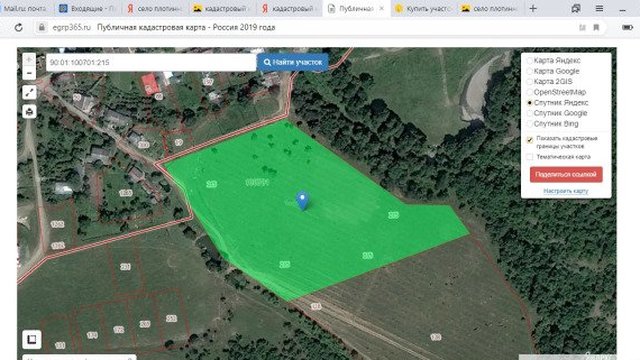This screenshot has height=360, width=640.
Task: Click plot label 201 on the map
Action: click(x=125, y=267)
